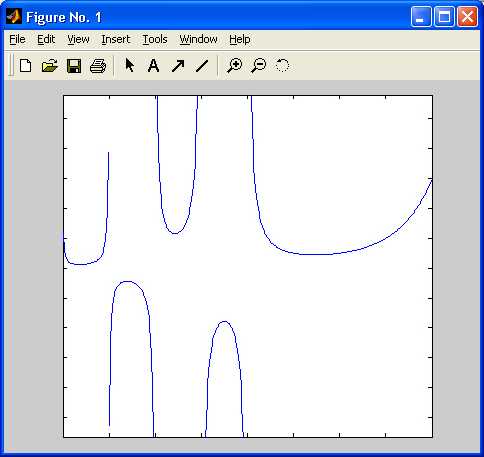The image size is (484, 457).
Task: Select the Insert Arrow tool
Action: [178, 65]
